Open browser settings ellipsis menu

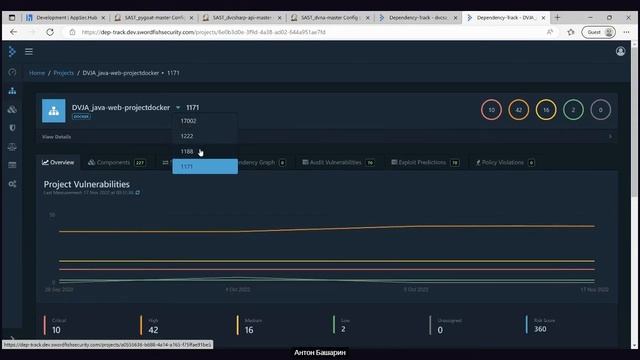(x=626, y=32)
